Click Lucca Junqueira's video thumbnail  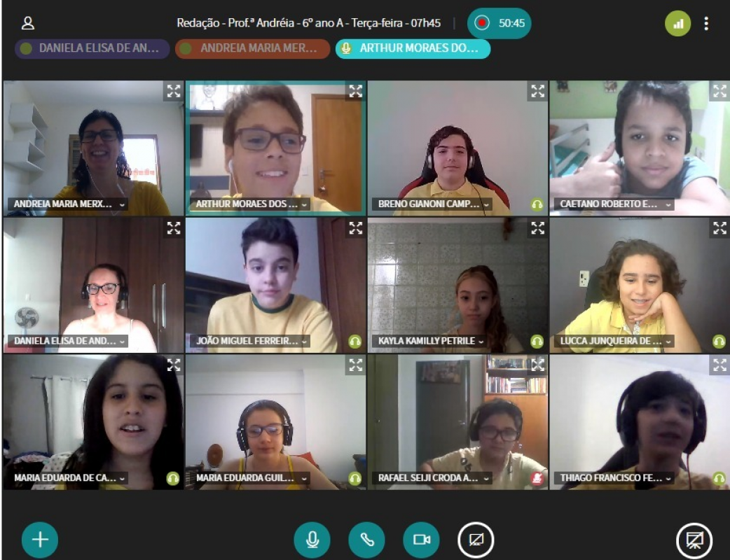[x=639, y=285]
